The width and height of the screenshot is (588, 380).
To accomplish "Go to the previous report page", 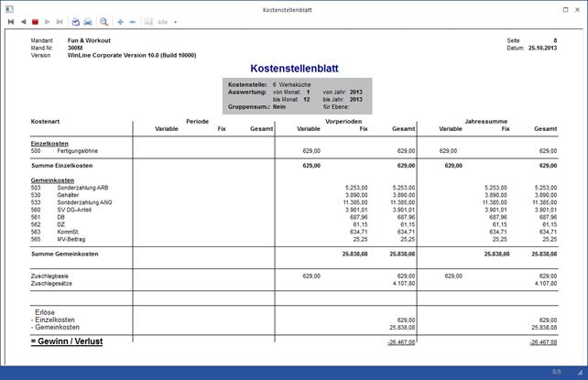I will click(x=23, y=21).
